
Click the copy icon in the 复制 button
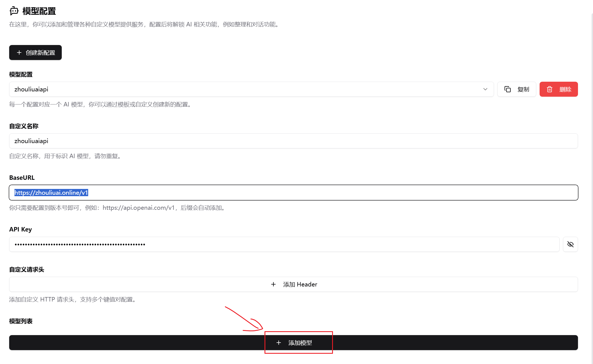508,89
